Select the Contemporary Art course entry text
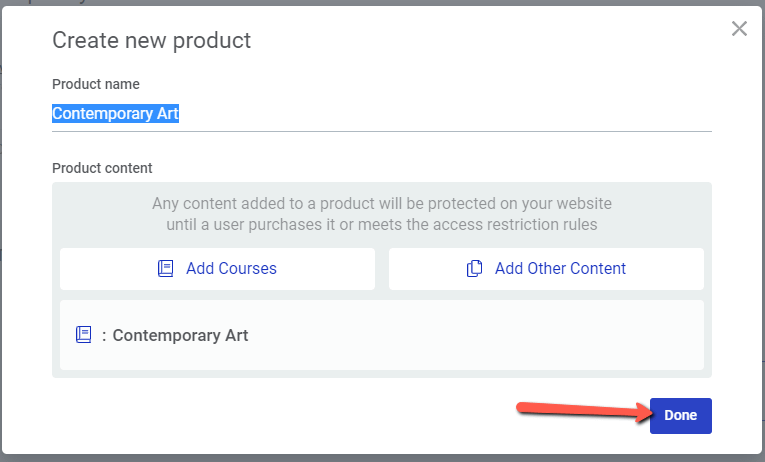Viewport: 765px width, 462px height. [x=181, y=335]
